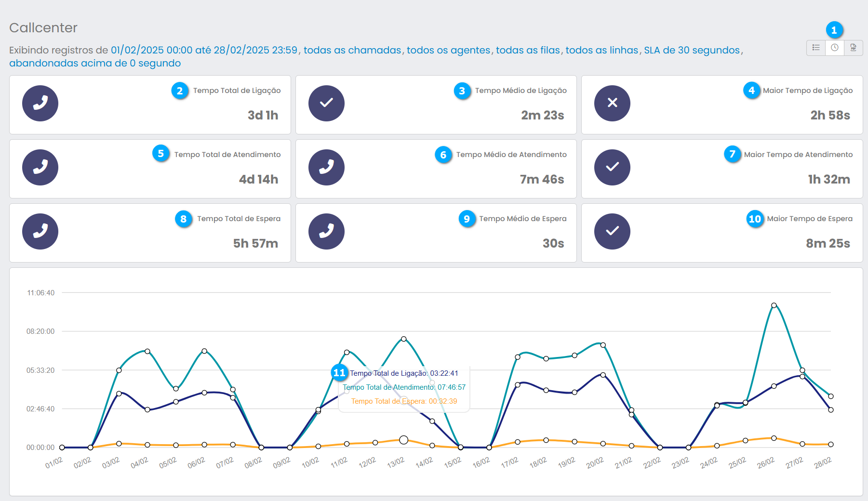
Task: Click checkmark icon in Maior Tempo de Atendimento card
Action: point(612,167)
